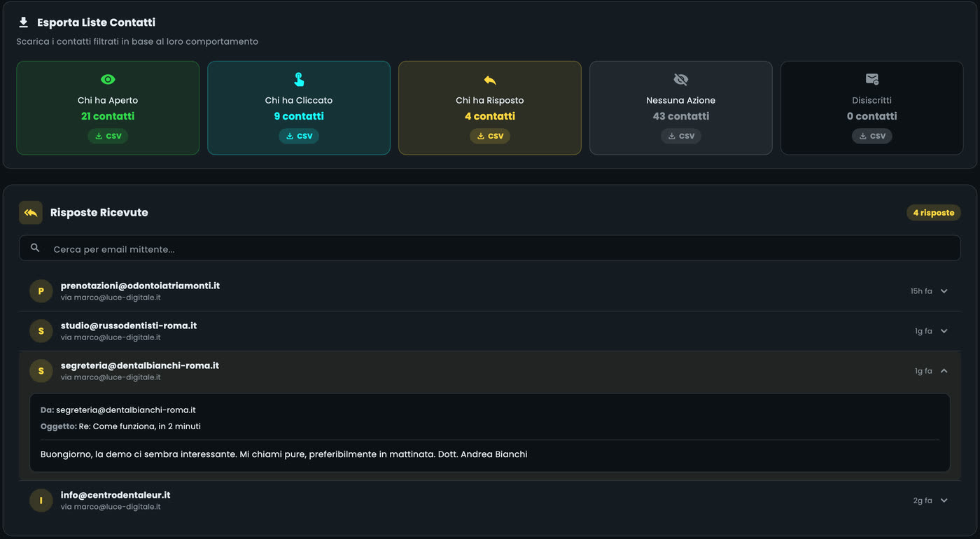Download CSV of contacts who replied
Screen dimensions: 980x539
tap(490, 136)
